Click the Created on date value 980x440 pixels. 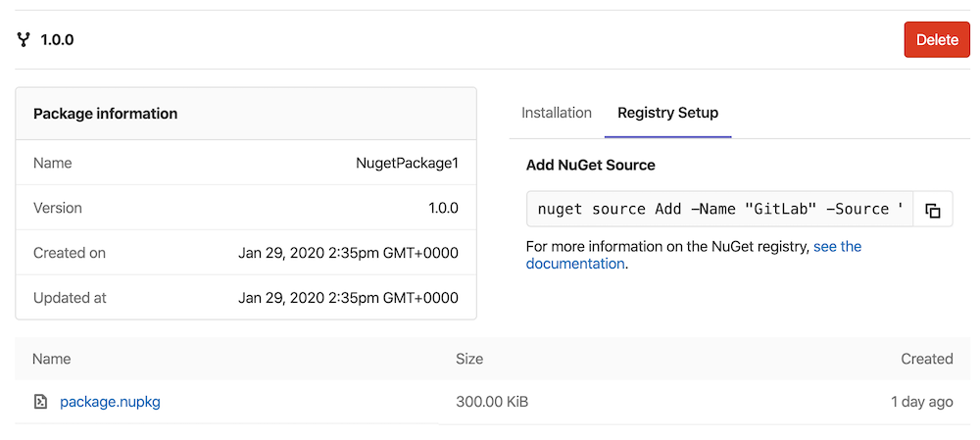[348, 253]
